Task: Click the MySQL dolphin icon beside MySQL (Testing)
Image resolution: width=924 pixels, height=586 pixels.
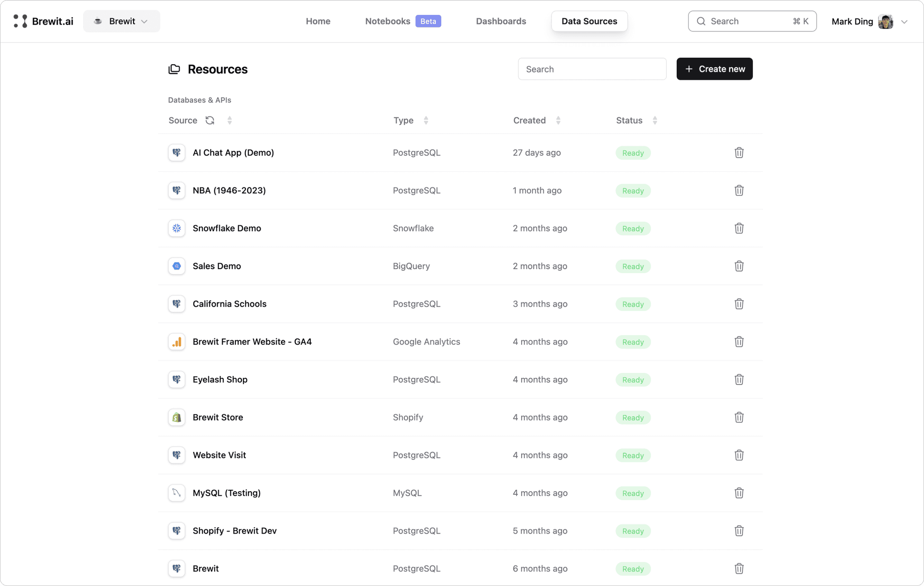Action: pyautogui.click(x=176, y=493)
